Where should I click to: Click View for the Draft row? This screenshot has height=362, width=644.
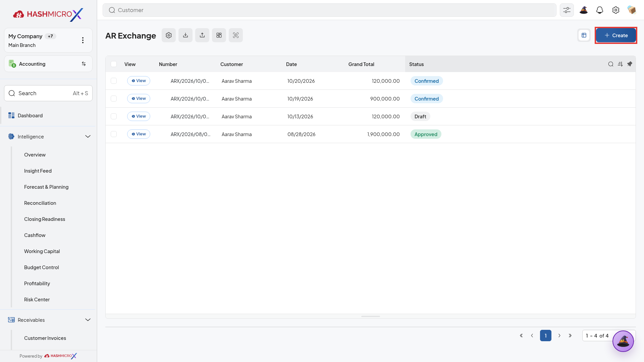pyautogui.click(x=139, y=116)
